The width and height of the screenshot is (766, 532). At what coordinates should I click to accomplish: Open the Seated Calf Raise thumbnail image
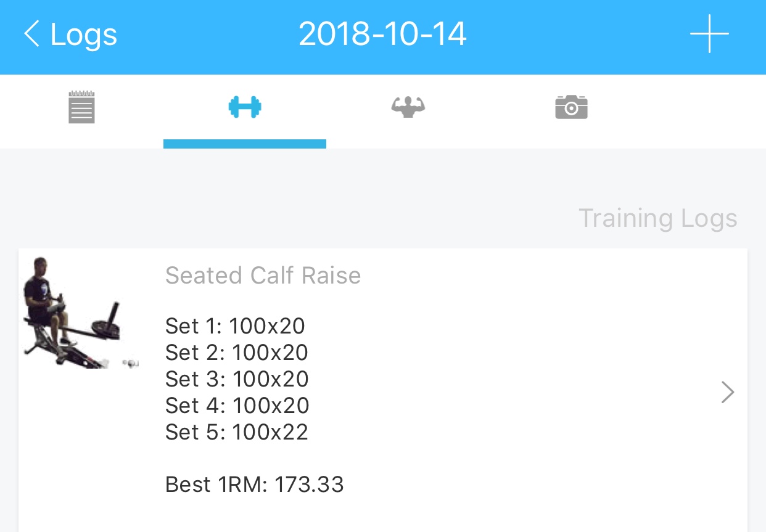[80, 313]
